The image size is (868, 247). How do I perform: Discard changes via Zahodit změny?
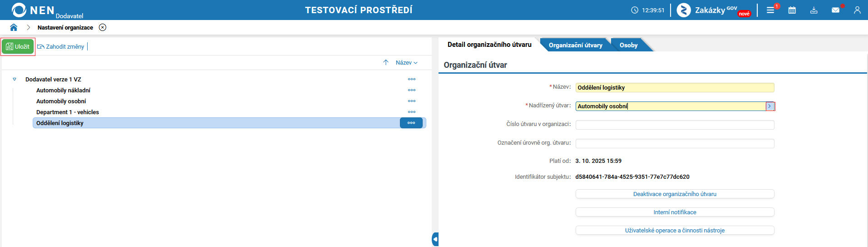[61, 46]
